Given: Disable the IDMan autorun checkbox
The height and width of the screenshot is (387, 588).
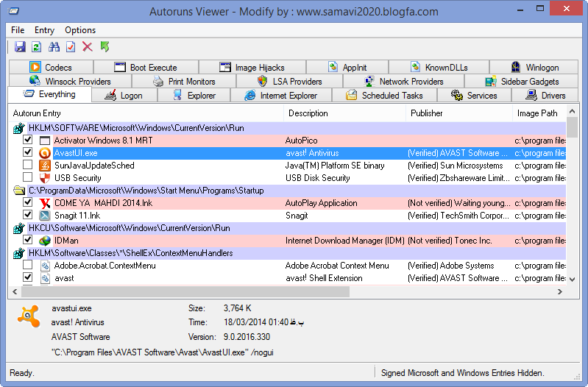Looking at the screenshot, I should coord(28,241).
